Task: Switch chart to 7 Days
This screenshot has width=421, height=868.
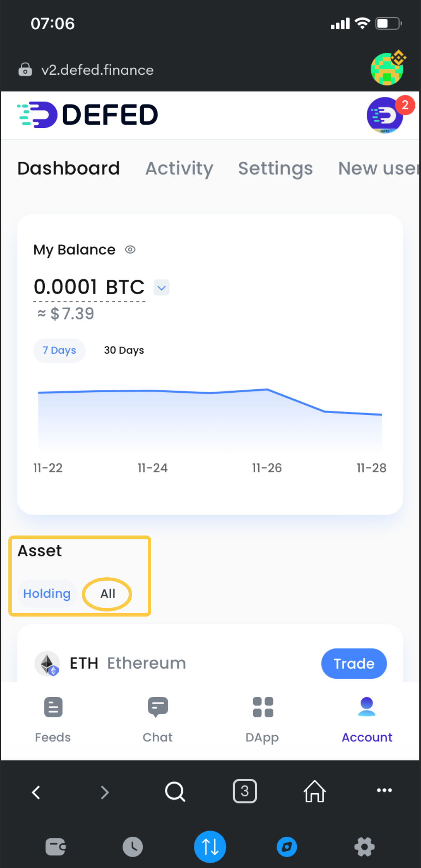Action: (59, 350)
